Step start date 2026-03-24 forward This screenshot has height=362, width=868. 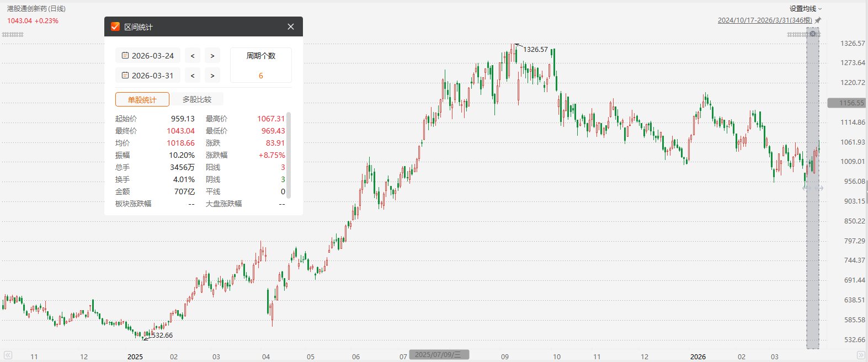[212, 56]
